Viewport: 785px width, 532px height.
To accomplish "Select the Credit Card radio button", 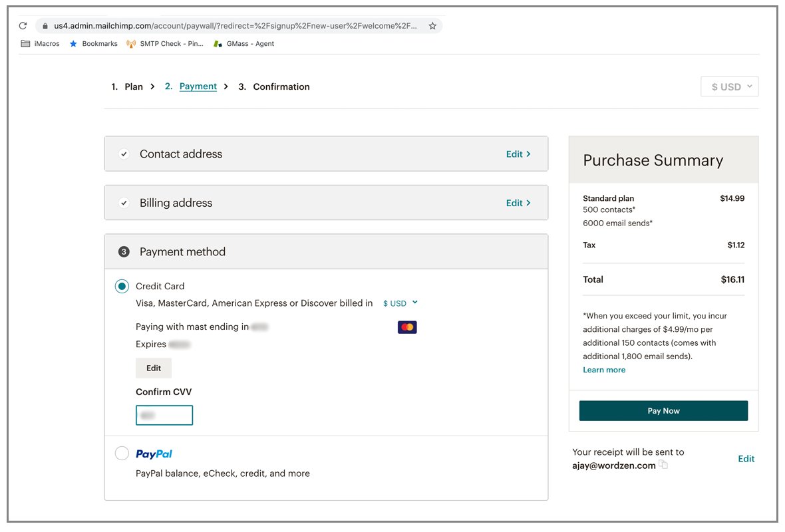I will [x=122, y=286].
